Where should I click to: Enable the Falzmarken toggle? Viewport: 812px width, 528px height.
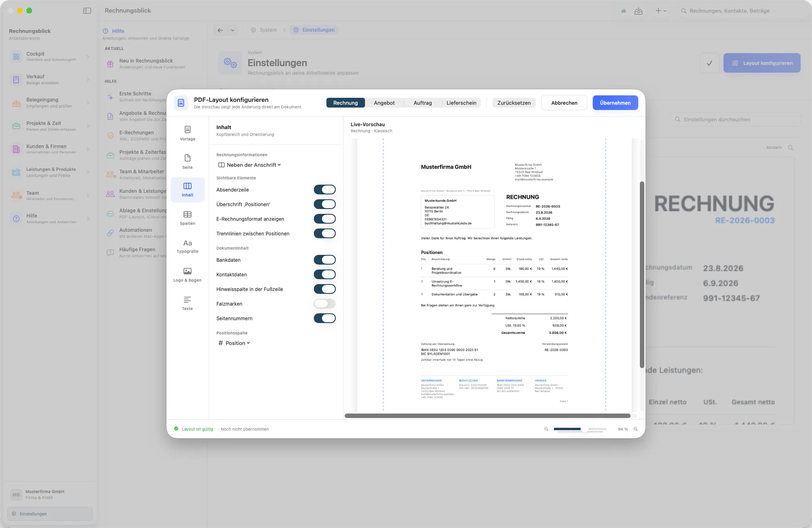click(x=325, y=304)
